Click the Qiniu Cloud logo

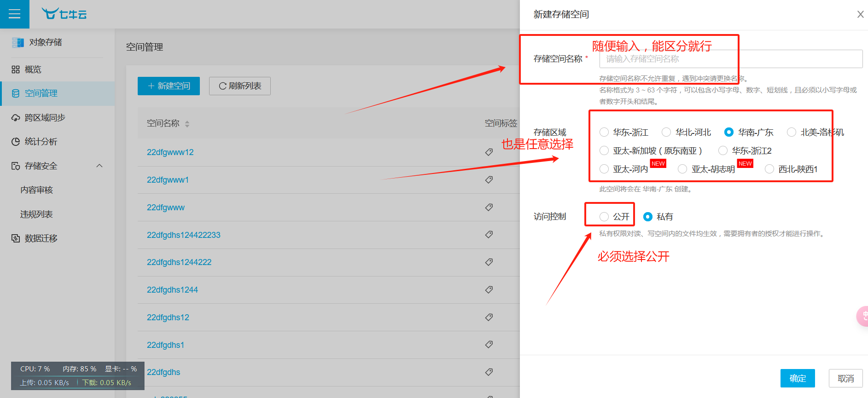(64, 14)
